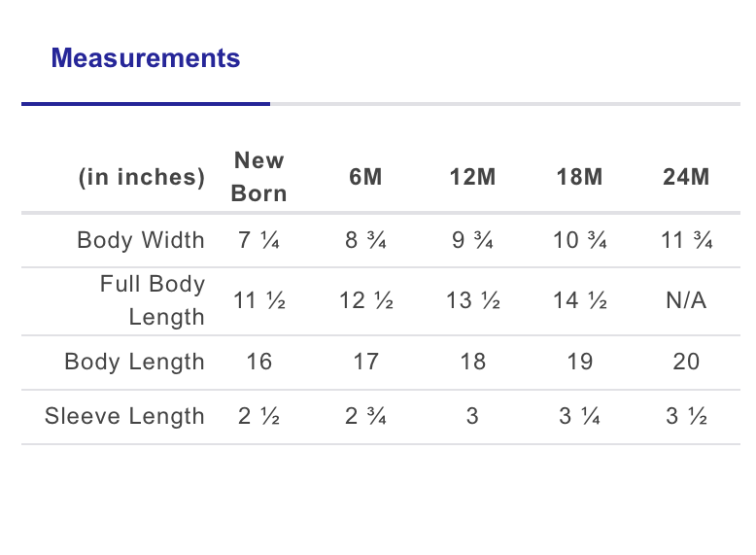Open the Measurements tab

pos(146,58)
